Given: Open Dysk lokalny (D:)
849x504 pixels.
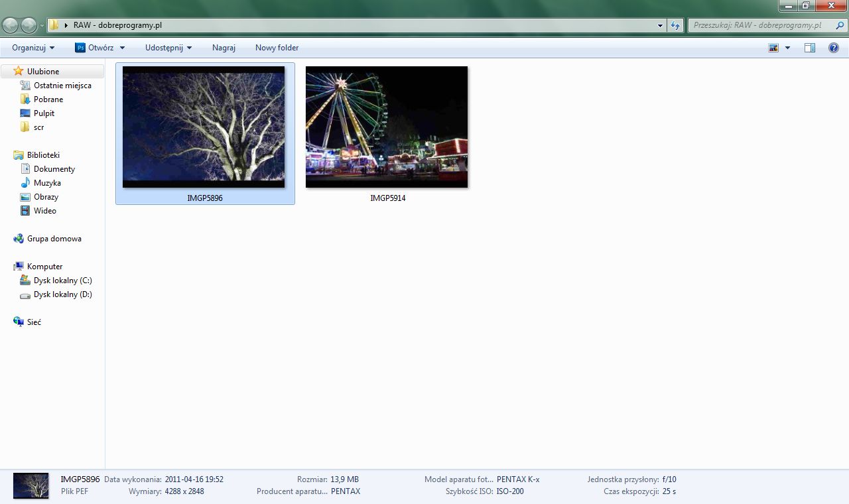Looking at the screenshot, I should click(x=62, y=294).
